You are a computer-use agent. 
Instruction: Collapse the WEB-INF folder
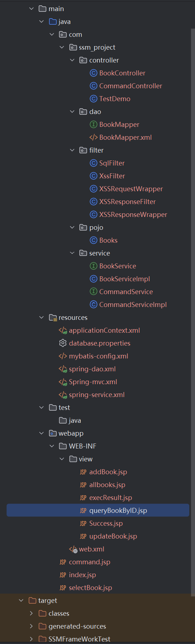point(52,446)
